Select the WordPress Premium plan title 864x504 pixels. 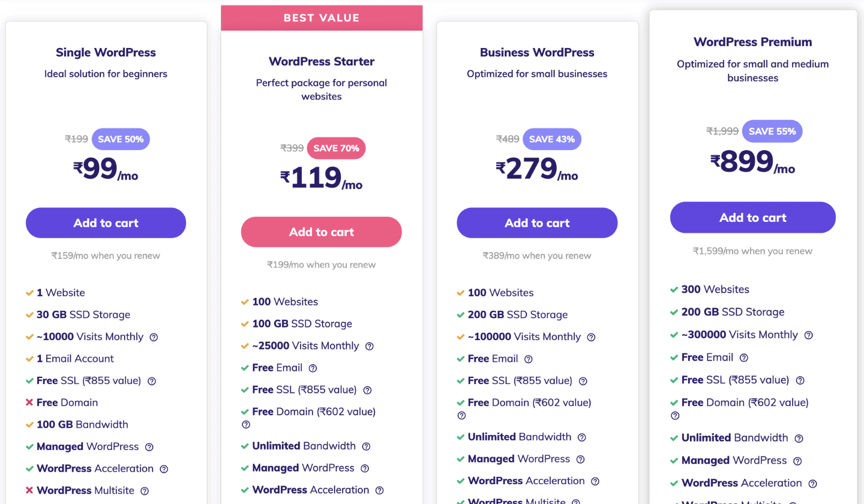tap(753, 42)
